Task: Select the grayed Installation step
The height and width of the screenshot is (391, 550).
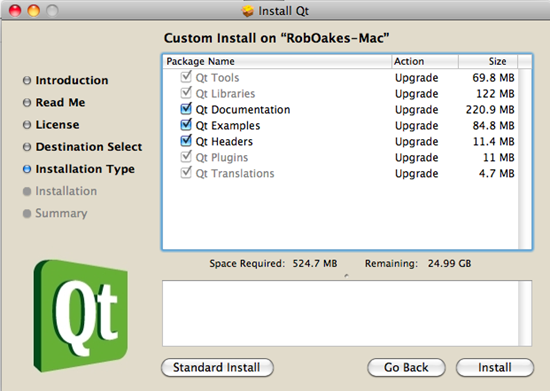Action: 60,191
